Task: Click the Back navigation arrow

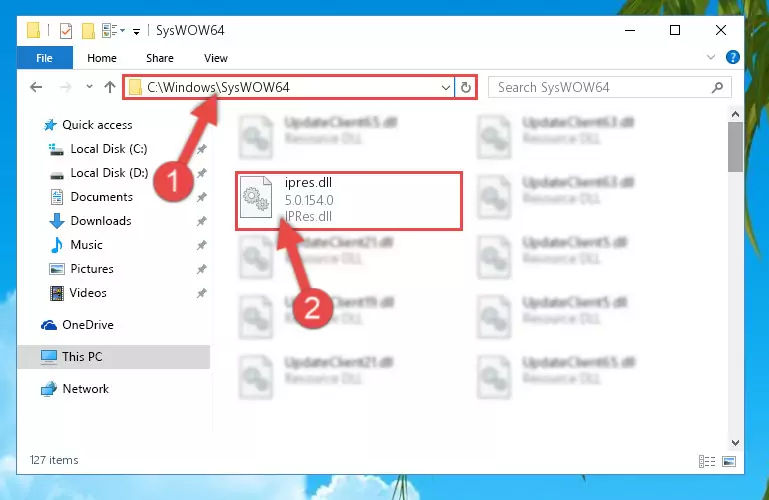Action: coord(36,87)
